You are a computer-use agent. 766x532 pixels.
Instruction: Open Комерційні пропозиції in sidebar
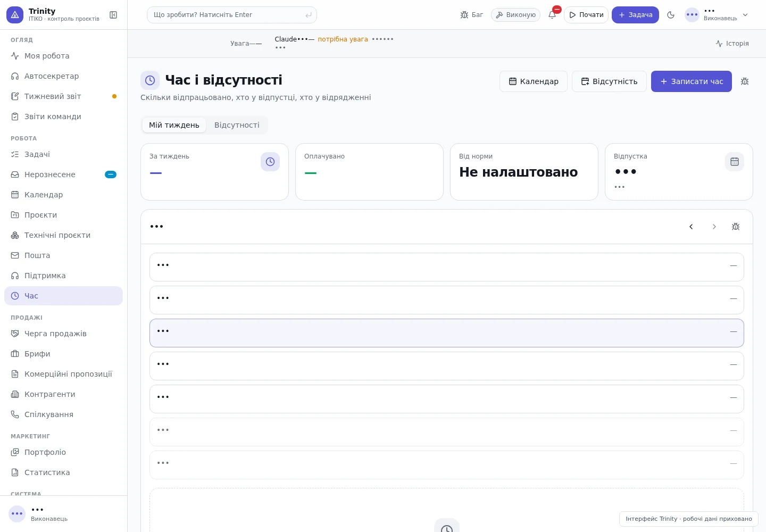click(63, 374)
